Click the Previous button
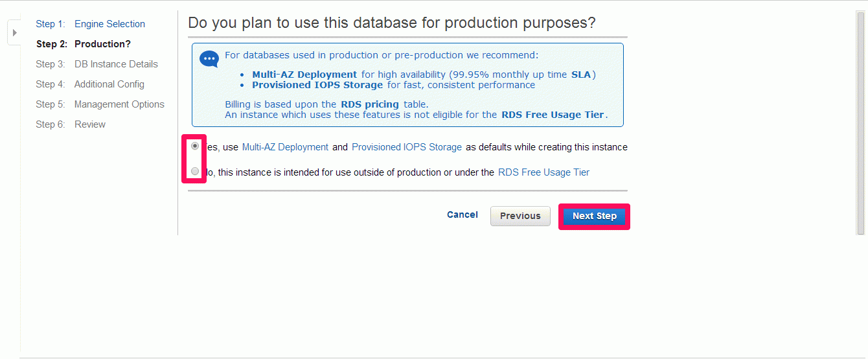Viewport: 868px width, 359px height. (x=520, y=216)
